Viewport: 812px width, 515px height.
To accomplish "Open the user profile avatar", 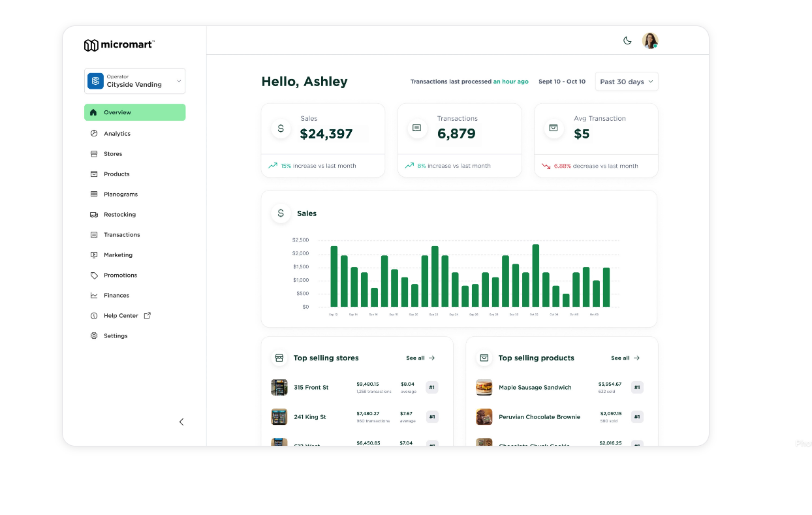I will click(649, 40).
